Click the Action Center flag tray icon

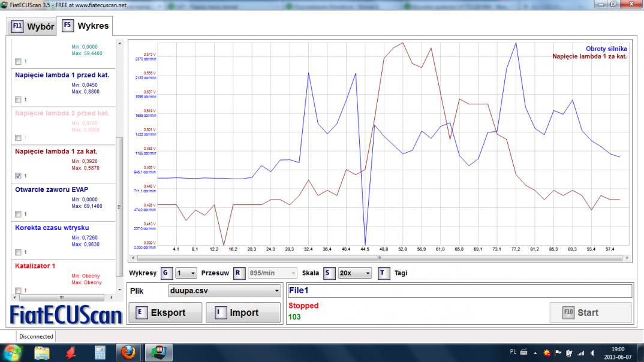[x=558, y=353]
